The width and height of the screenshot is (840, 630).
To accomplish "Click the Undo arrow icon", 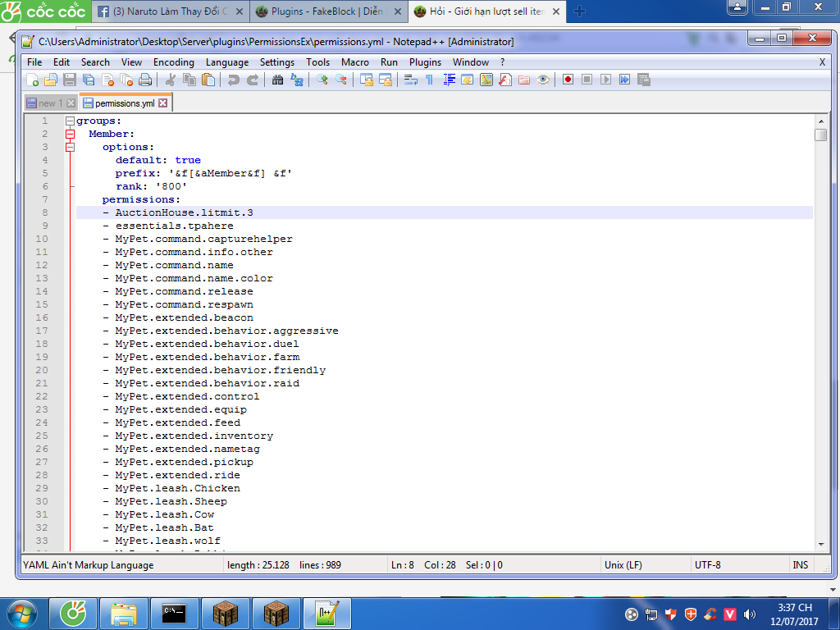I will point(233,80).
